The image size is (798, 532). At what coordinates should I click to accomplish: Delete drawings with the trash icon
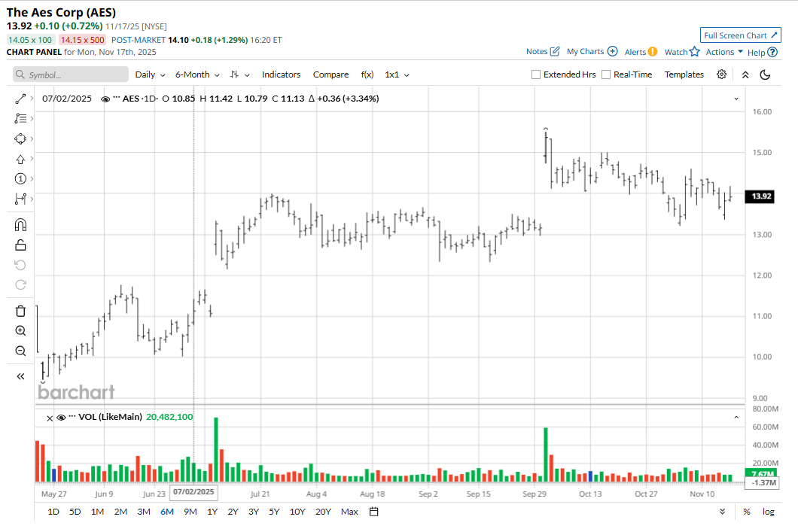point(20,311)
